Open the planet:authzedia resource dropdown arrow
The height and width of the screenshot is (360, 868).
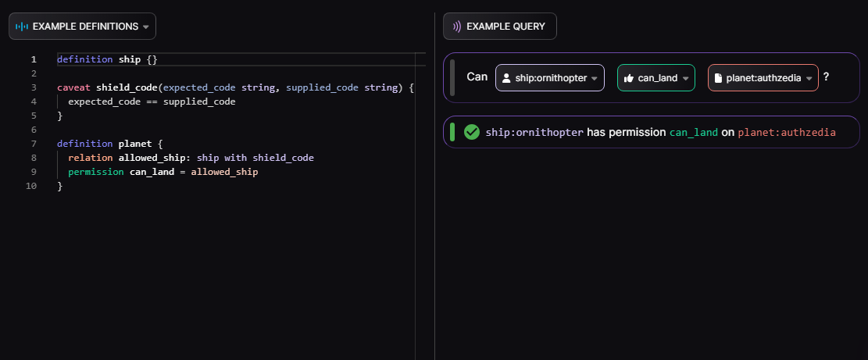point(809,79)
